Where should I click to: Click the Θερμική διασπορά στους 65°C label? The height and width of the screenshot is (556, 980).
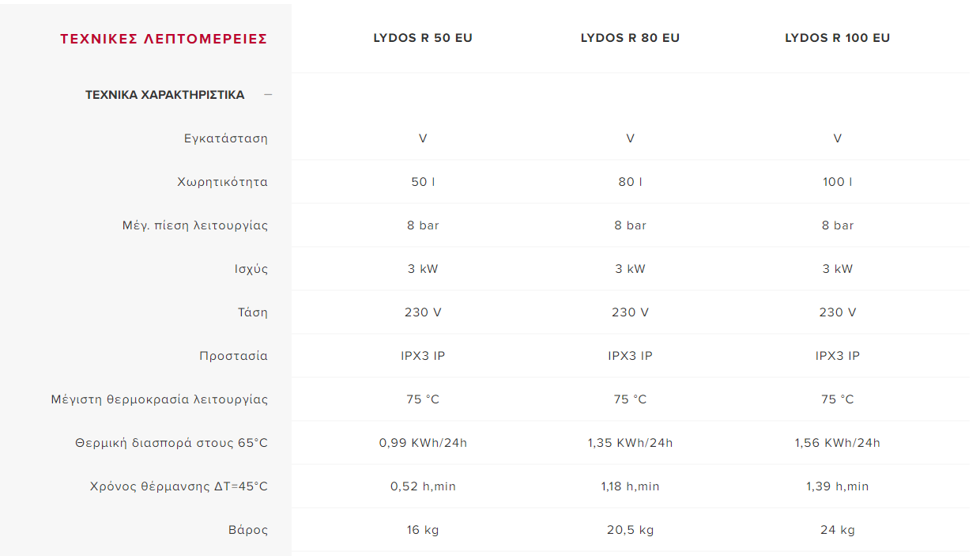click(171, 443)
